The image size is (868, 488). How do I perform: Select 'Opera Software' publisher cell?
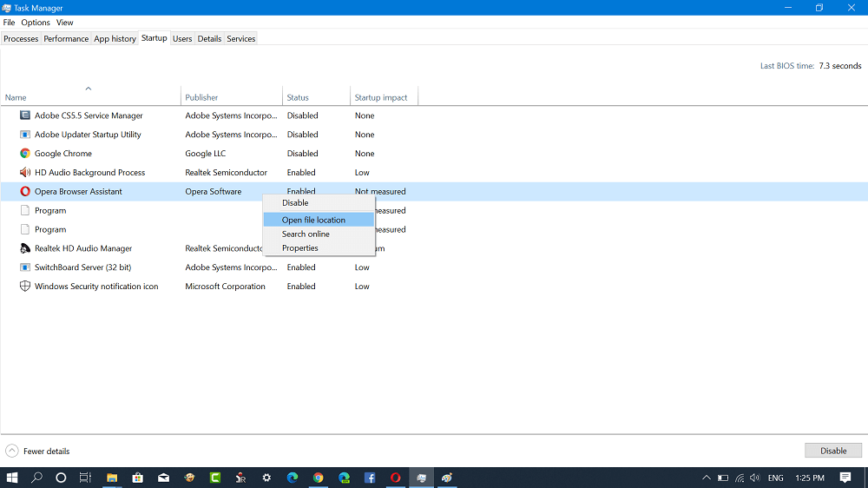coord(214,191)
